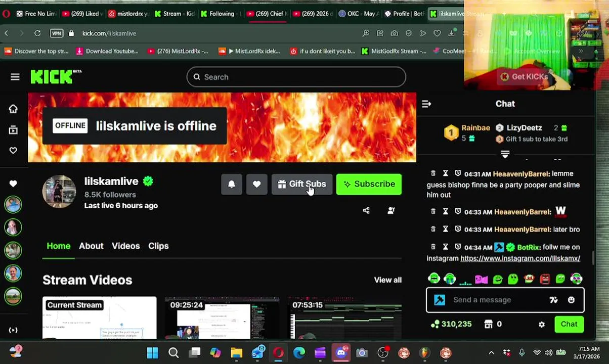The height and width of the screenshot is (364, 609).
Task: Timeout HeaavenlyBarrel on the 'later bro' message
Action: 446,229
